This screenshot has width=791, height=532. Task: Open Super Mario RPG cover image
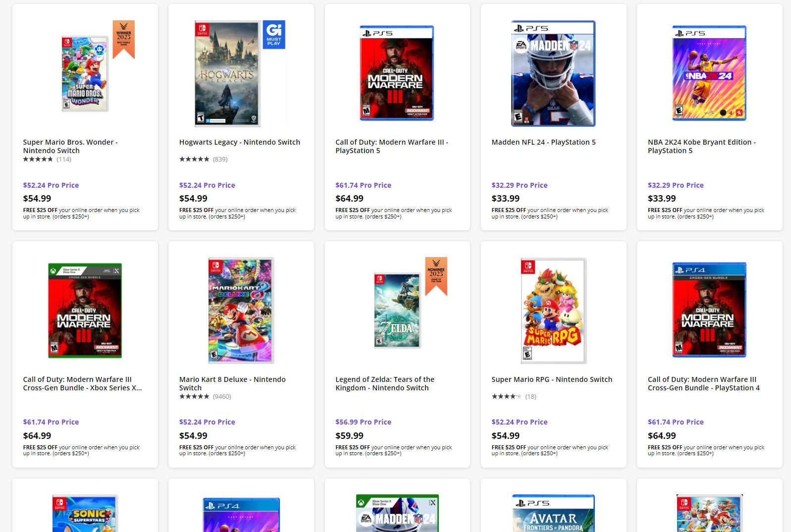pyautogui.click(x=553, y=311)
